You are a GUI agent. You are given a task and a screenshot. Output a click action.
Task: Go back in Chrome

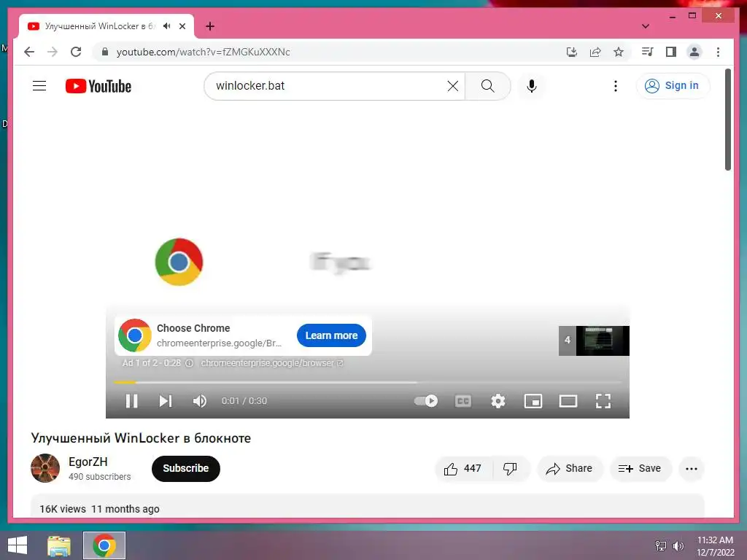(29, 52)
